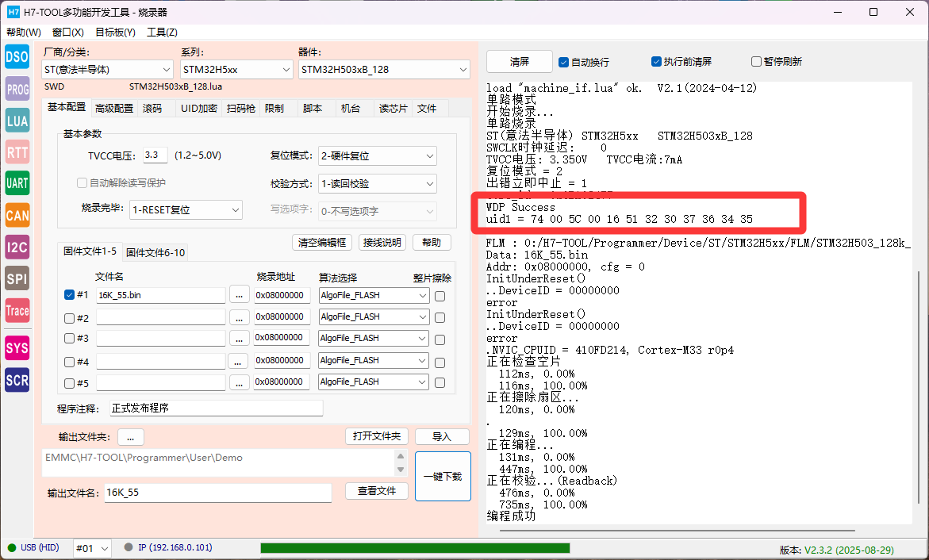This screenshot has height=560, width=929.
Task: Click the log panel horizontal scrollbar
Action: [x=678, y=531]
